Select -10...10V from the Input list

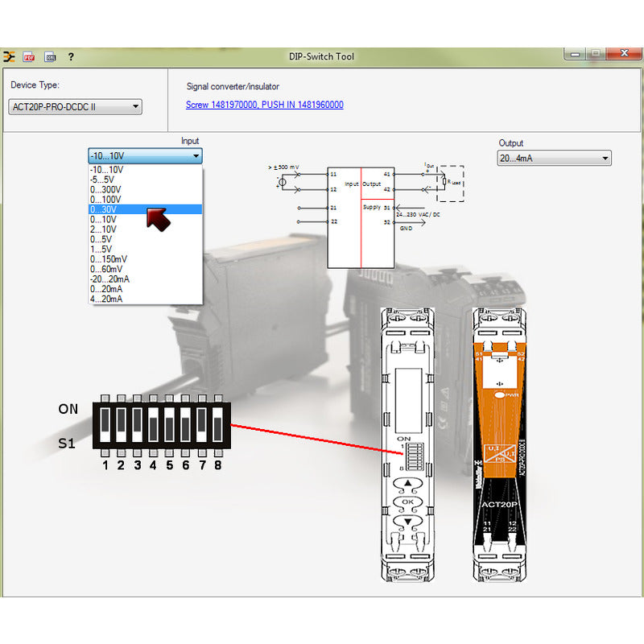click(x=146, y=170)
